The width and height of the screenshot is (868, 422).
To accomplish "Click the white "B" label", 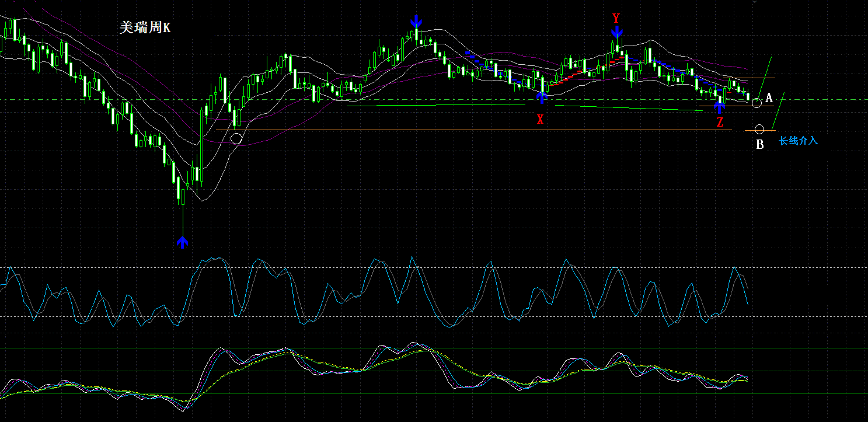I will [x=760, y=145].
